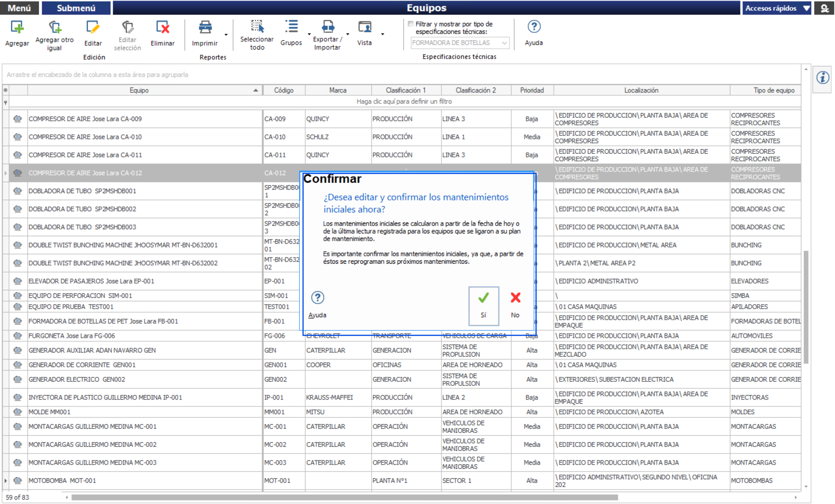Open toolbar Ayuda question mark icon
Viewport: 835px width, 504px height.
534,26
